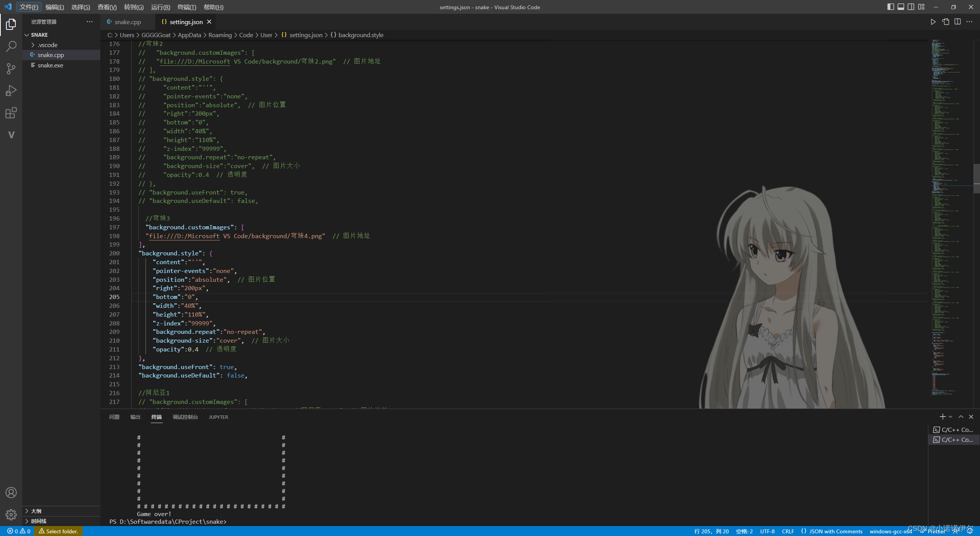980x536 pixels.
Task: Switch to the snake.cpp editor tab
Action: (x=127, y=22)
